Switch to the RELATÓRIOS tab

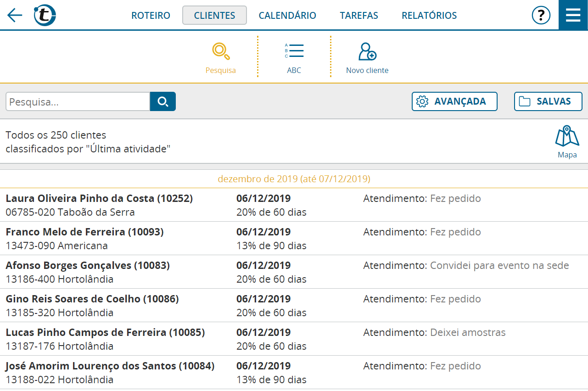pos(429,16)
